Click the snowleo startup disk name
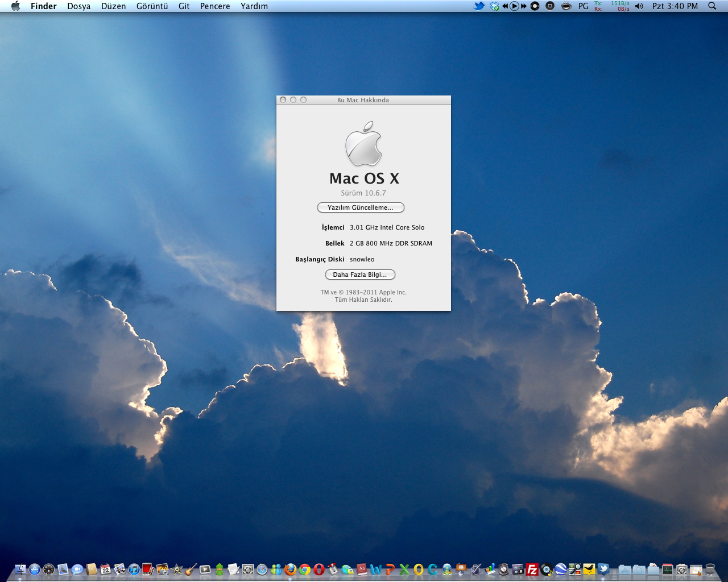Viewport: 728px width, 582px height. [x=362, y=259]
